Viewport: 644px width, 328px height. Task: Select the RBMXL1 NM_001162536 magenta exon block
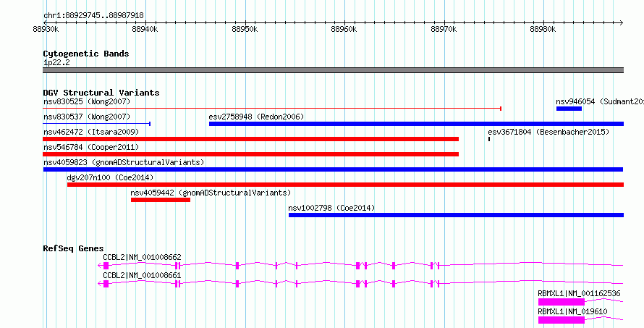click(561, 302)
